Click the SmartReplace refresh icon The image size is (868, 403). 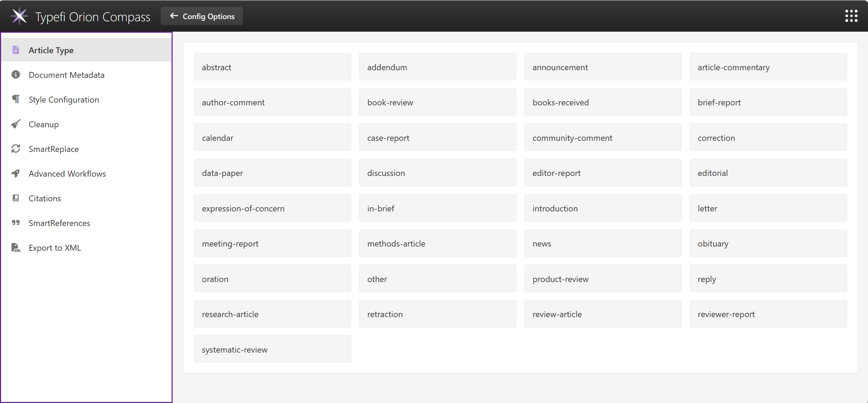[x=16, y=149]
